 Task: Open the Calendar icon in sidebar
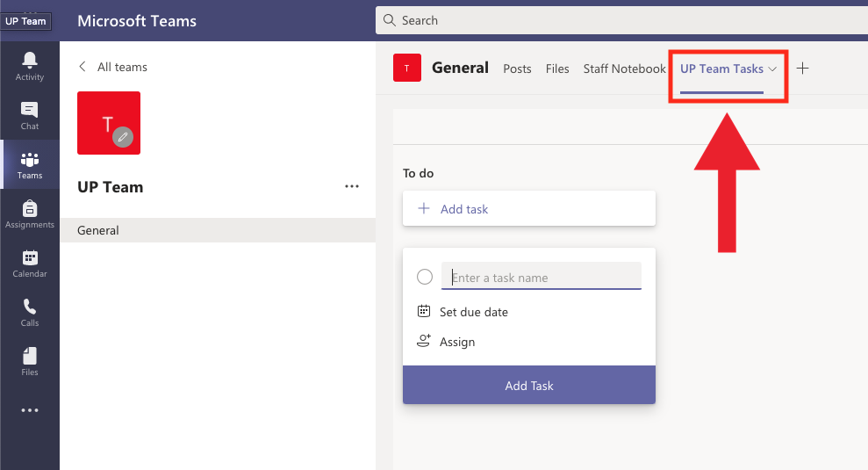click(x=29, y=257)
